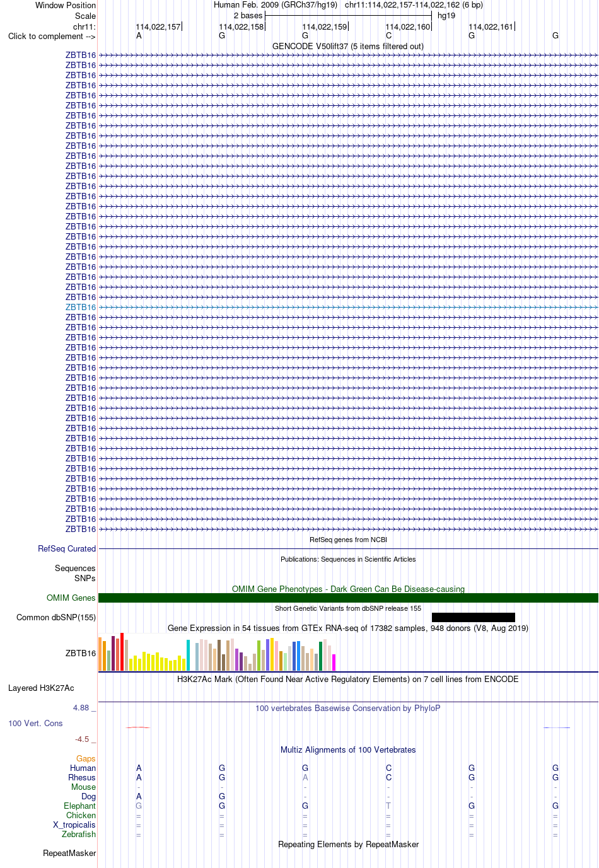Click the Scale track label
The width and height of the screenshot is (599, 868).
(85, 16)
